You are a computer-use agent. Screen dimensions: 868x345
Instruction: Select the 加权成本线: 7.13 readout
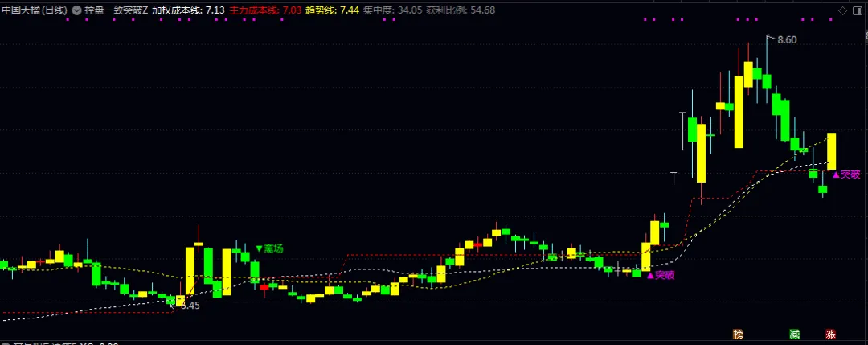(x=189, y=10)
